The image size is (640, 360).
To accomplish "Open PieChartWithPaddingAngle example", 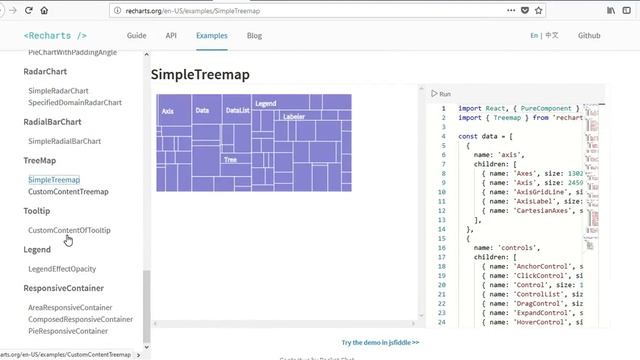I will [72, 52].
